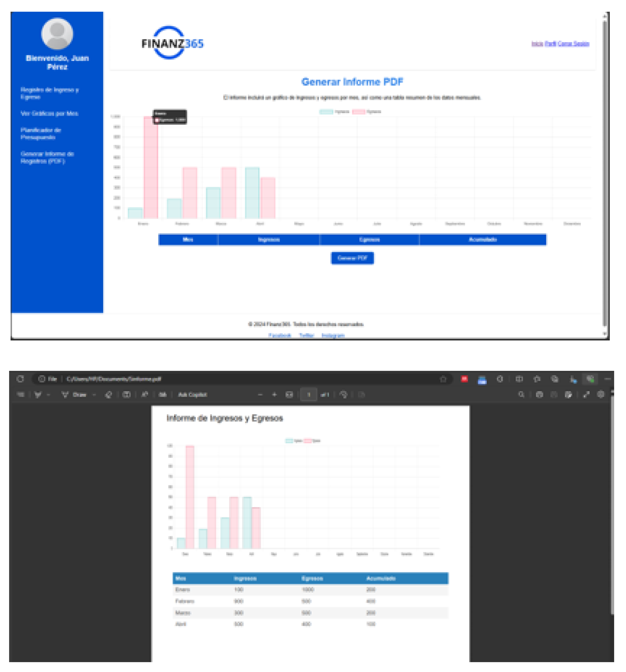
Task: Click the Generar PDF button
Action: point(353,258)
